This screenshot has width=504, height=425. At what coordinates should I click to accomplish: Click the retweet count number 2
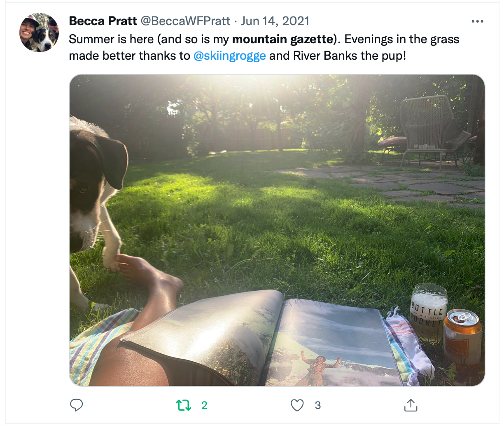pyautogui.click(x=204, y=405)
